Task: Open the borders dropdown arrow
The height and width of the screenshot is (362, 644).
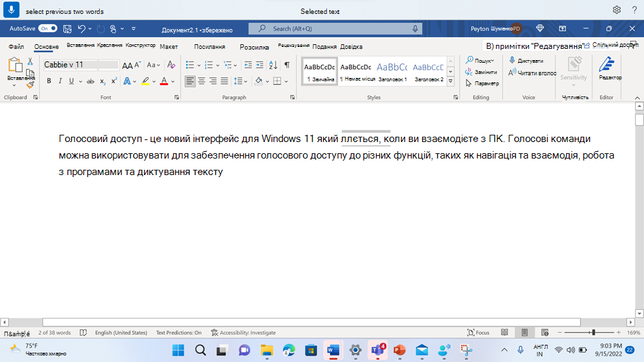Action: (286, 81)
